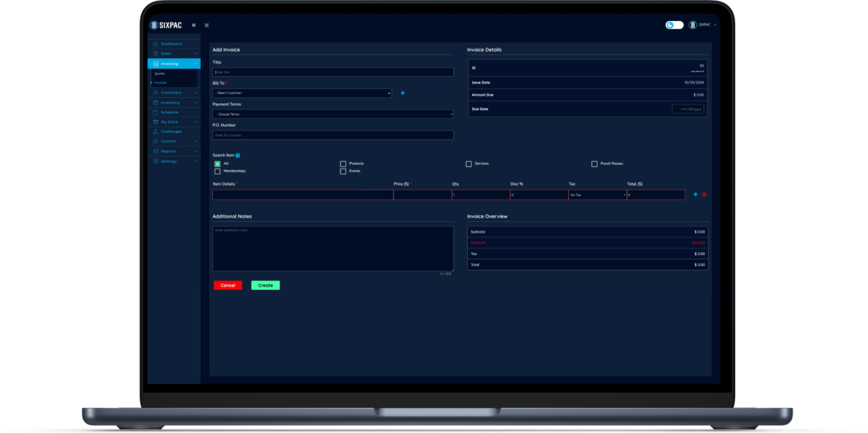Select the Sales icon in the sidebar

[157, 53]
